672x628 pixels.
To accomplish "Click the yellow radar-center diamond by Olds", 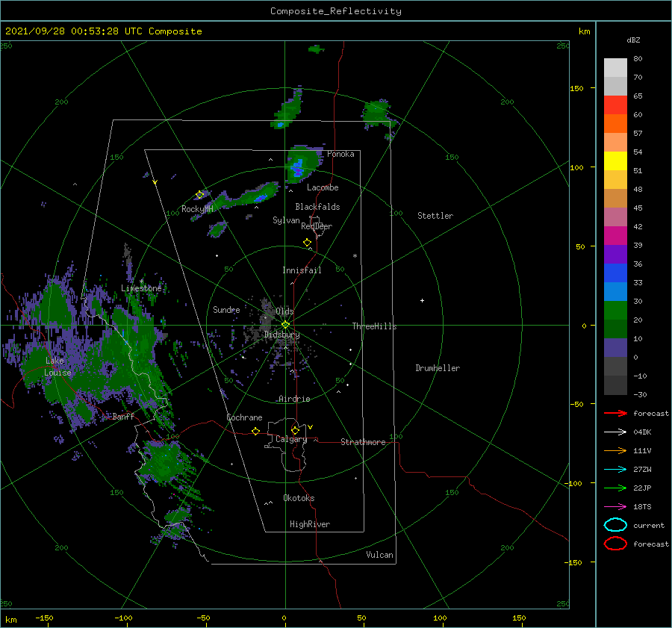I will coord(285,325).
